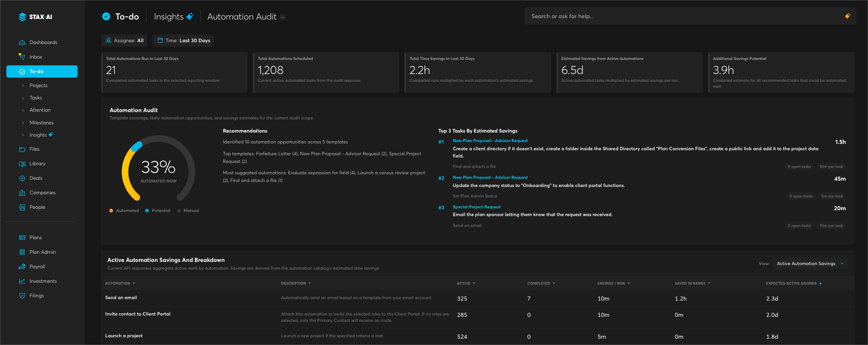Open the Library book icon
Screen dimensions: 868x345
click(22, 163)
